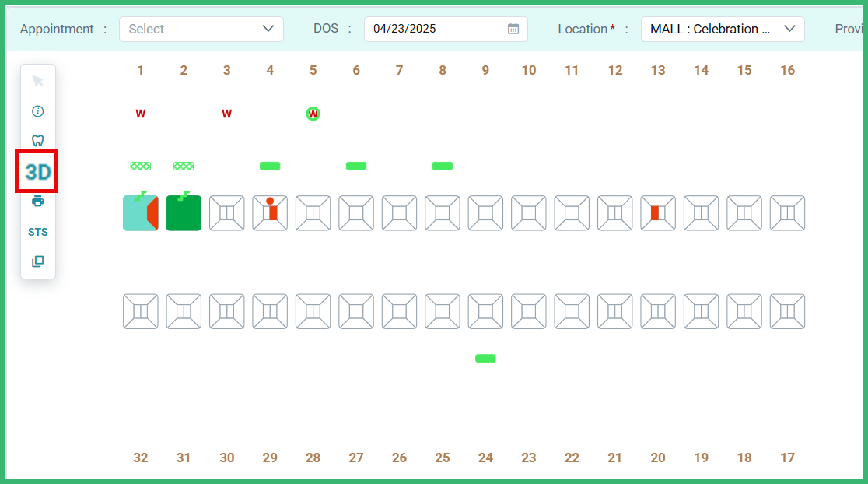Select the teal tooth 1 chart box

click(140, 213)
